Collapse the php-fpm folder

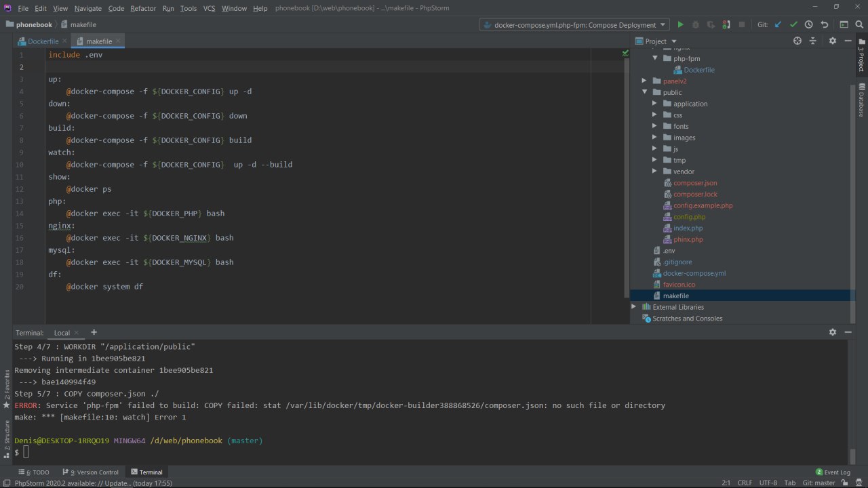pos(655,58)
